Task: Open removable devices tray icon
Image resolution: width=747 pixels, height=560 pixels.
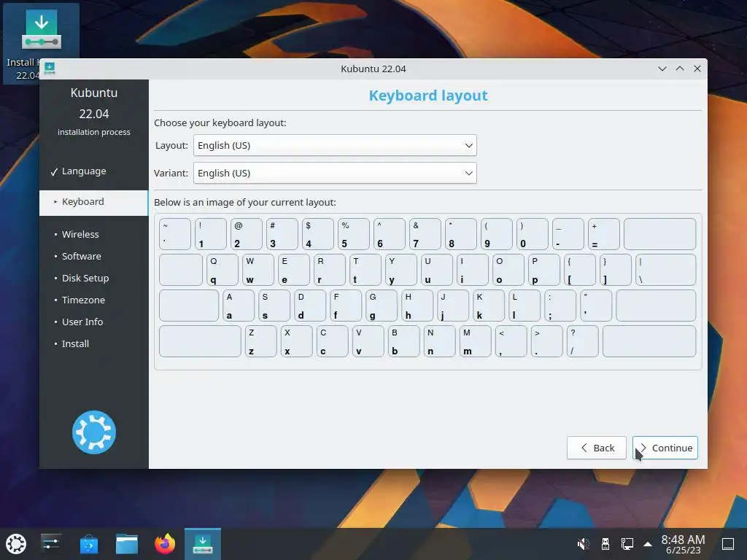Action: point(605,544)
